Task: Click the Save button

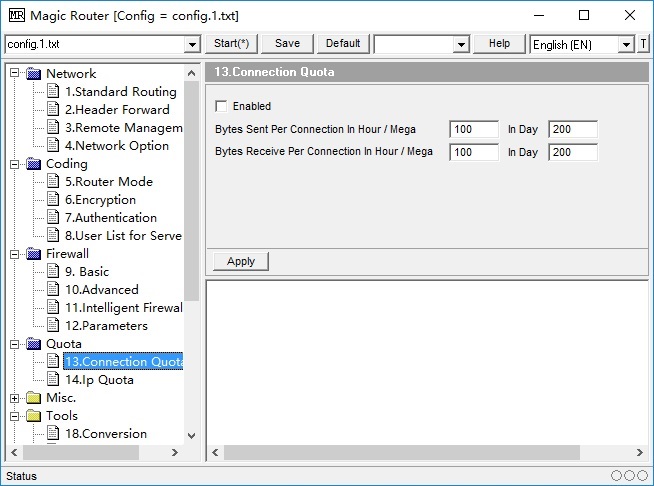Action: point(287,44)
